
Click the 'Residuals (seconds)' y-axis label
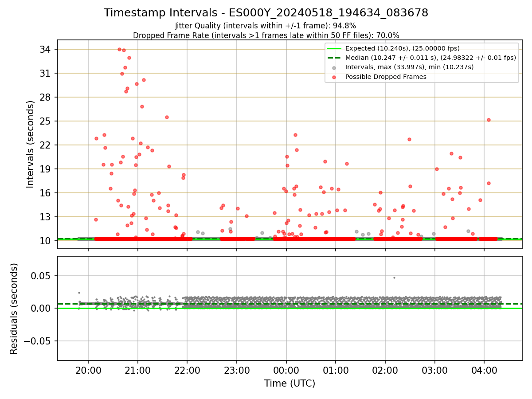[x=14, y=309]
